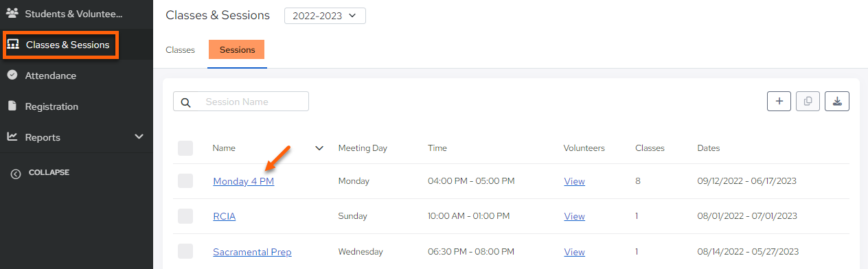Viewport: 868px width, 269px height.
Task: Click the copy sessions icon
Action: pyautogui.click(x=808, y=102)
